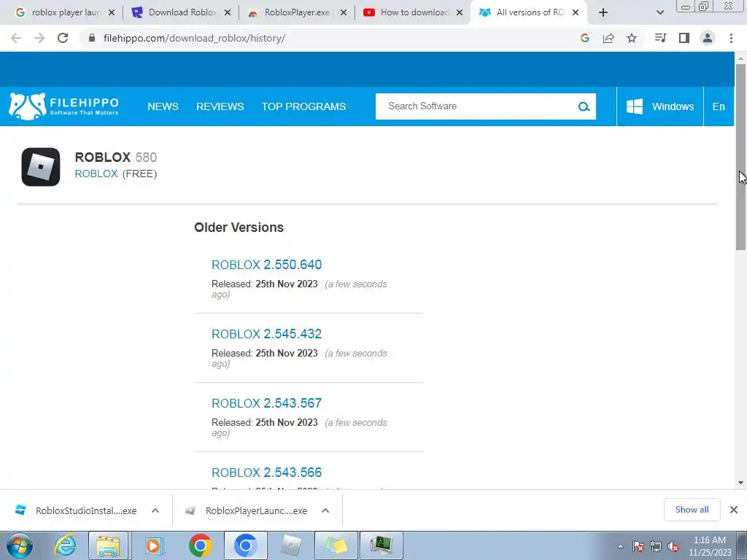
Task: Click the muted volume tray icon
Action: 673,547
